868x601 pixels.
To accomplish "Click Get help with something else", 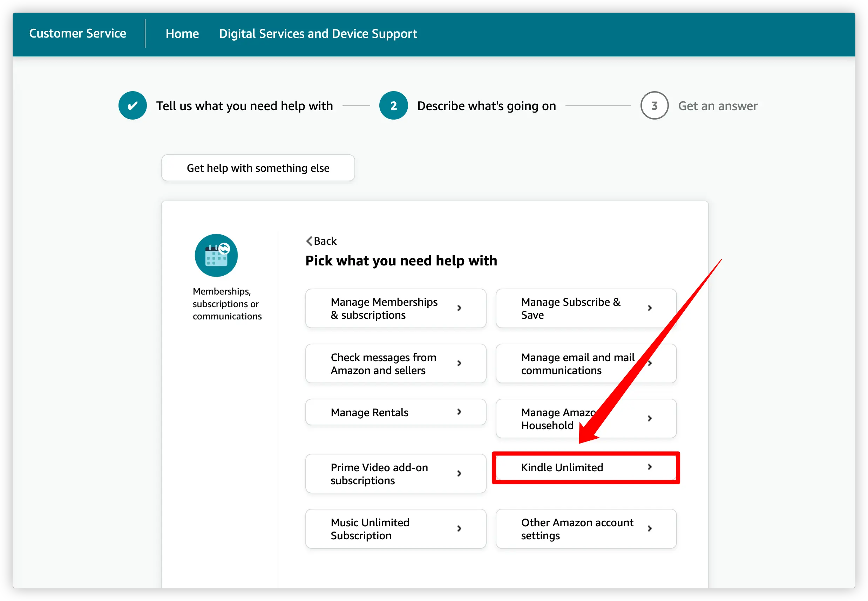I will click(x=258, y=168).
